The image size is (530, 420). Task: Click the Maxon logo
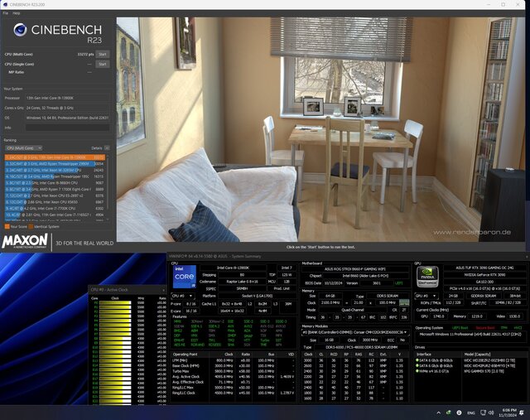tap(26, 242)
